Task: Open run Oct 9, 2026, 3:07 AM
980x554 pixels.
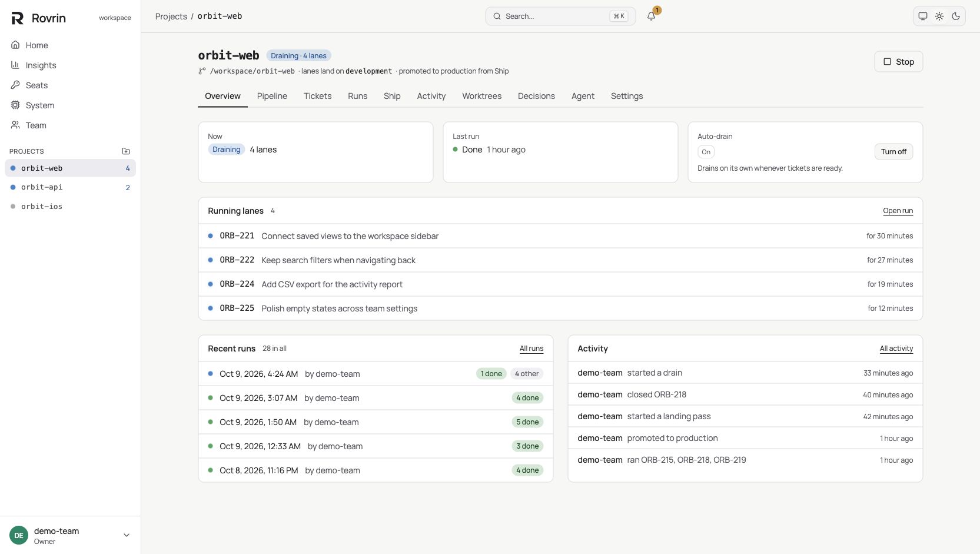Action: (376, 398)
